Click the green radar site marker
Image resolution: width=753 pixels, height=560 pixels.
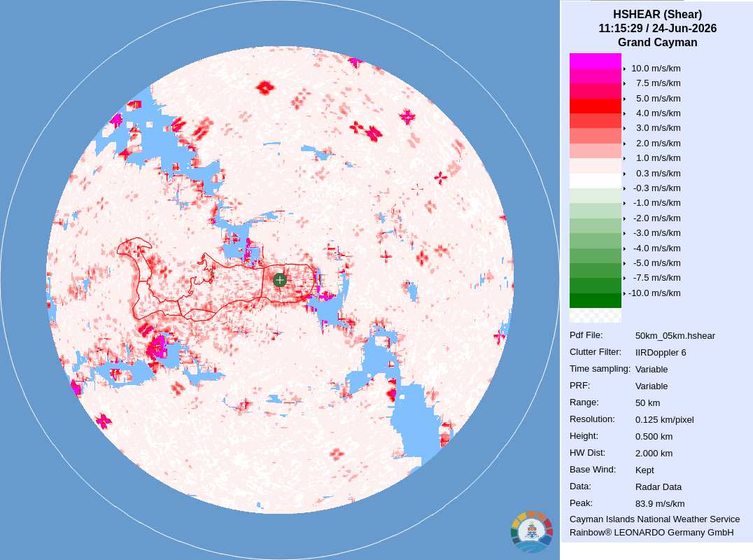(x=279, y=280)
